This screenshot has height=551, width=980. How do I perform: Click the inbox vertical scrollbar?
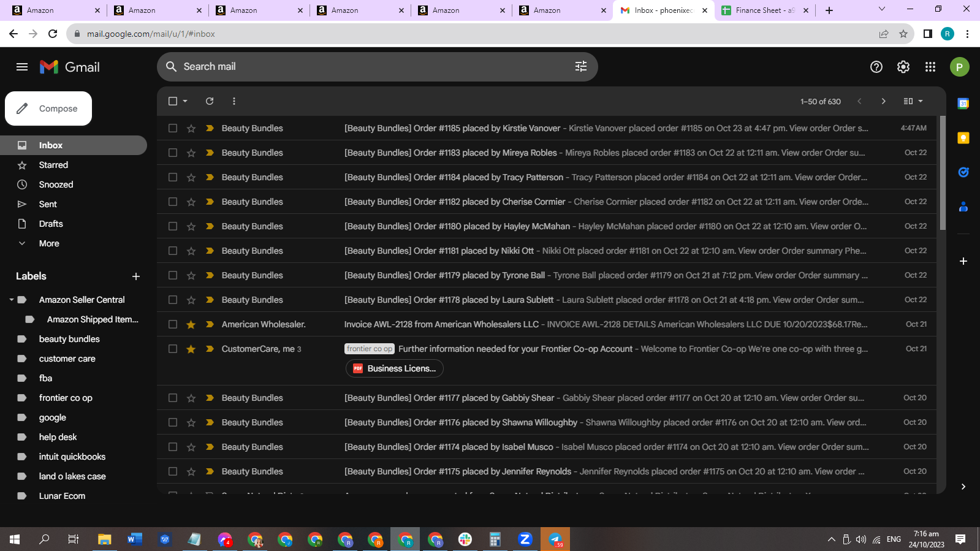(x=943, y=173)
